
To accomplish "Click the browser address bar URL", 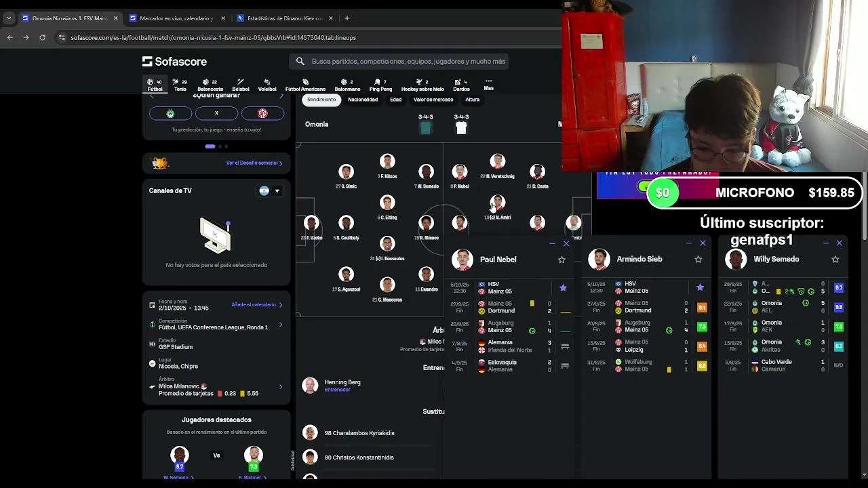I will click(x=213, y=38).
